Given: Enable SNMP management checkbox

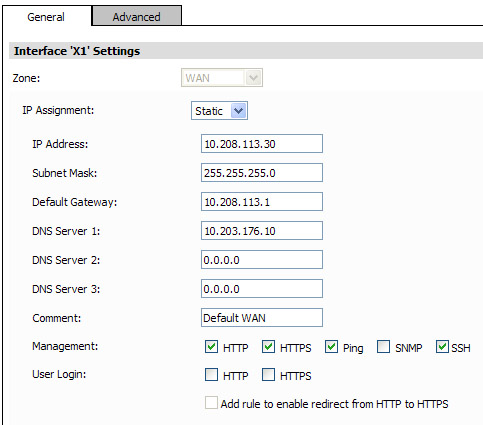Looking at the screenshot, I should pyautogui.click(x=383, y=347).
